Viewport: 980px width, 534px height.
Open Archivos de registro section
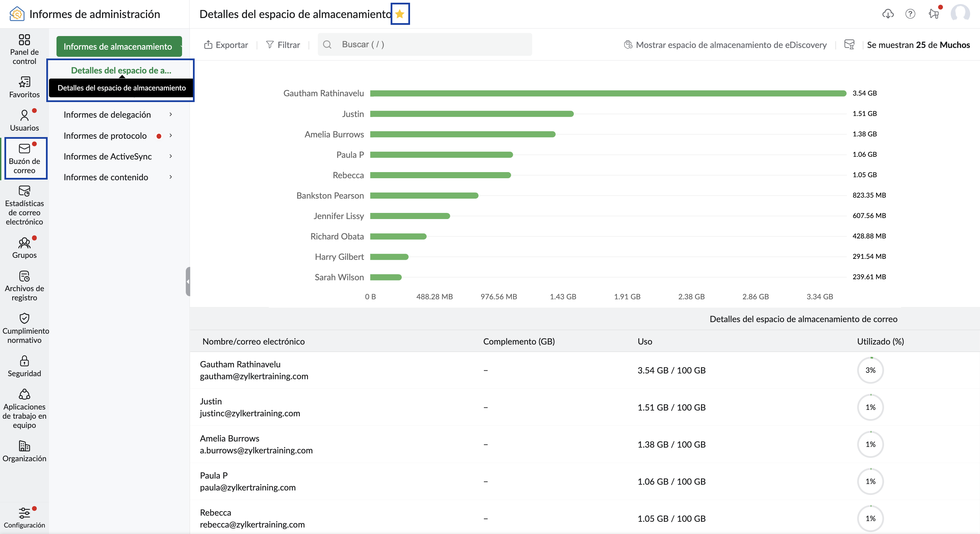coord(24,285)
